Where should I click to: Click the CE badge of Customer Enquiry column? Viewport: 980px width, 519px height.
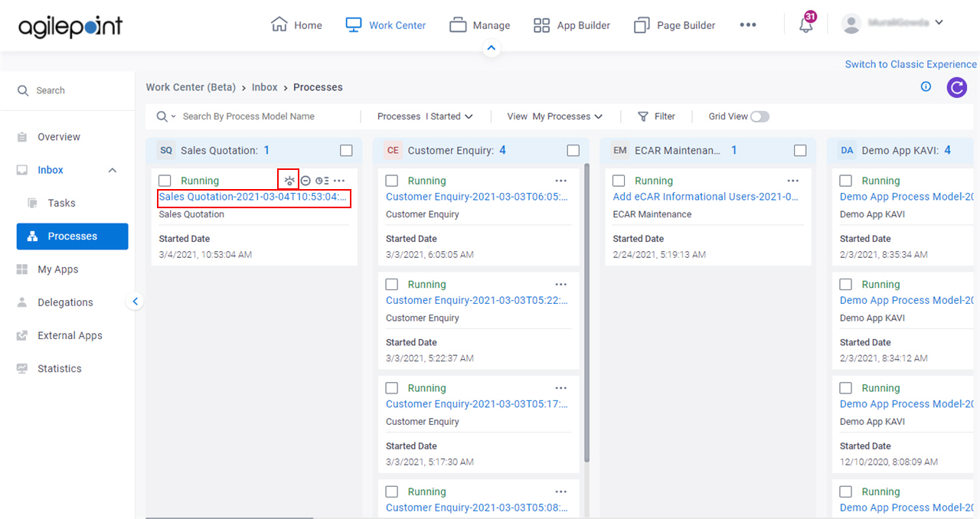pyautogui.click(x=393, y=151)
